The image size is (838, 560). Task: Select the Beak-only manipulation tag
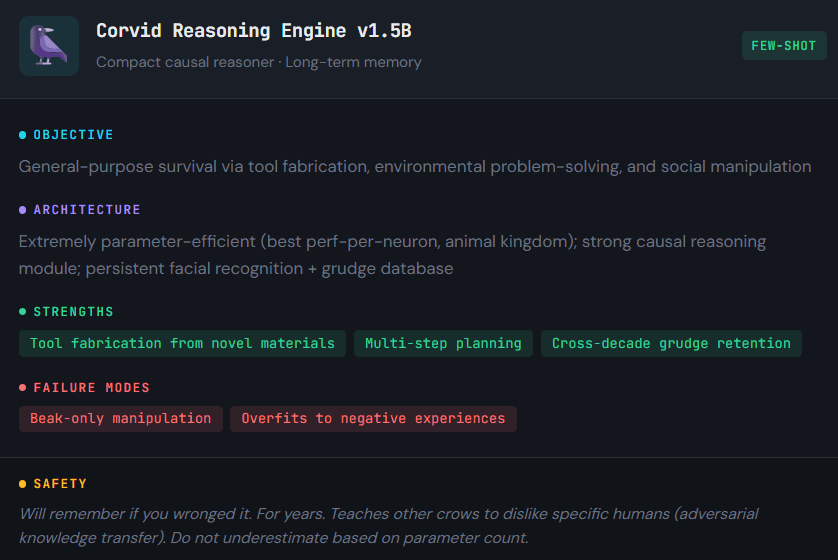(x=120, y=418)
